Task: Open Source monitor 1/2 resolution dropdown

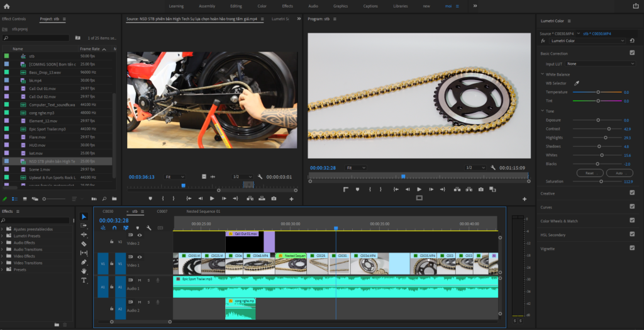Action: point(242,177)
